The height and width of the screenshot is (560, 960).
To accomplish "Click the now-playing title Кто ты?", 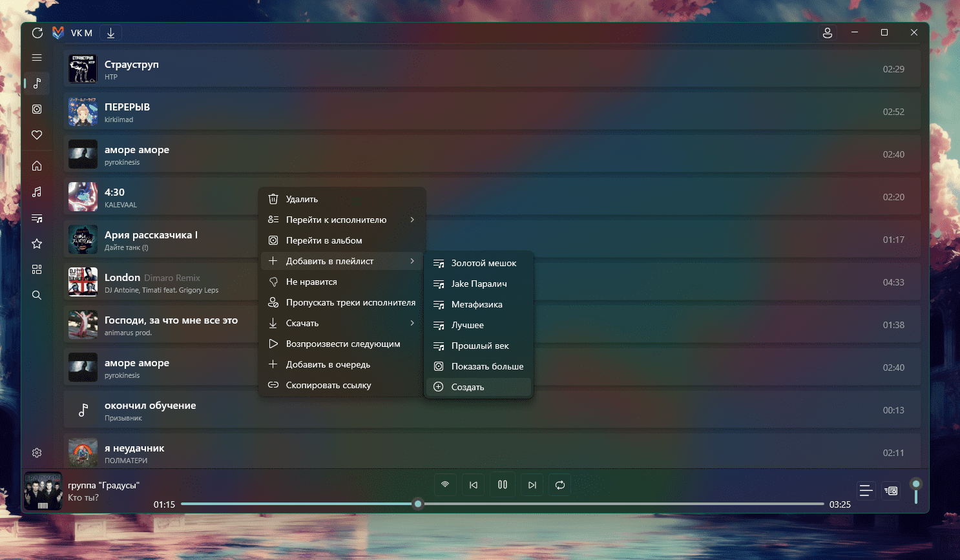I will (83, 497).
